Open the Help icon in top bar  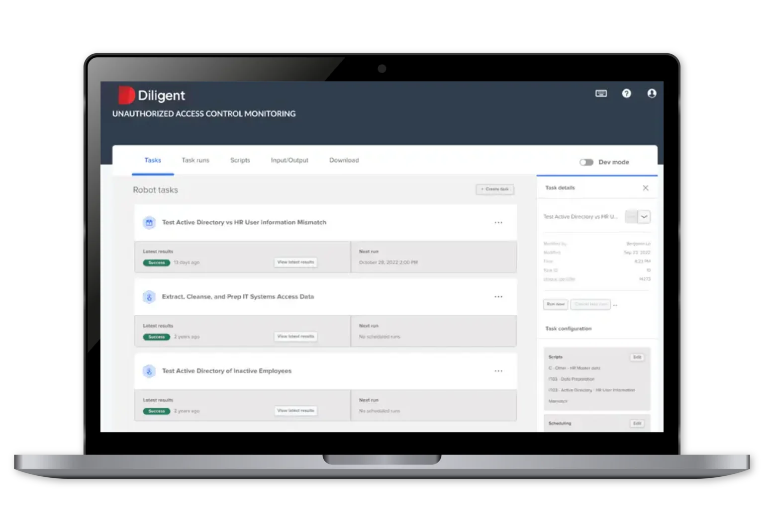[x=626, y=93]
